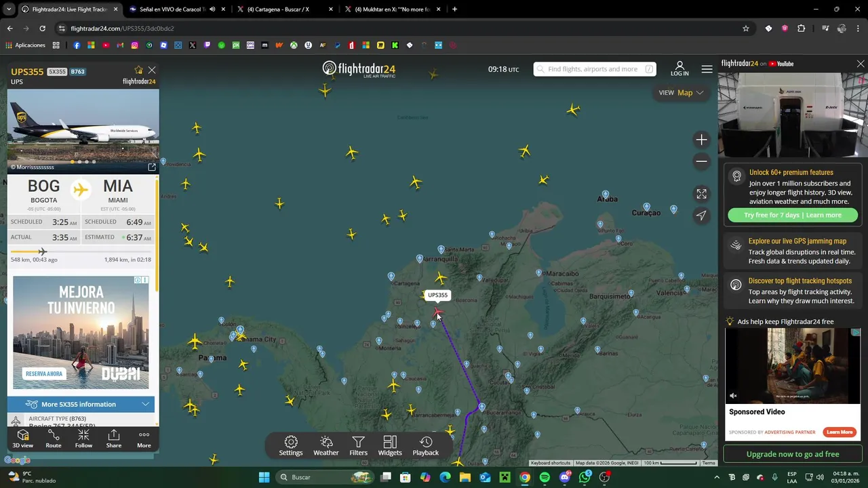Share the UPS355 flight

(114, 439)
